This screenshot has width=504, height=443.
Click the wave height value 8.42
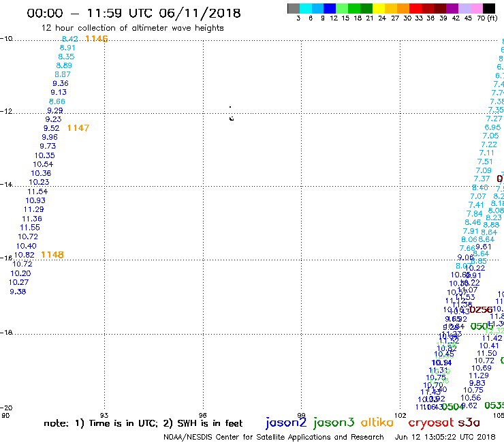pos(69,39)
